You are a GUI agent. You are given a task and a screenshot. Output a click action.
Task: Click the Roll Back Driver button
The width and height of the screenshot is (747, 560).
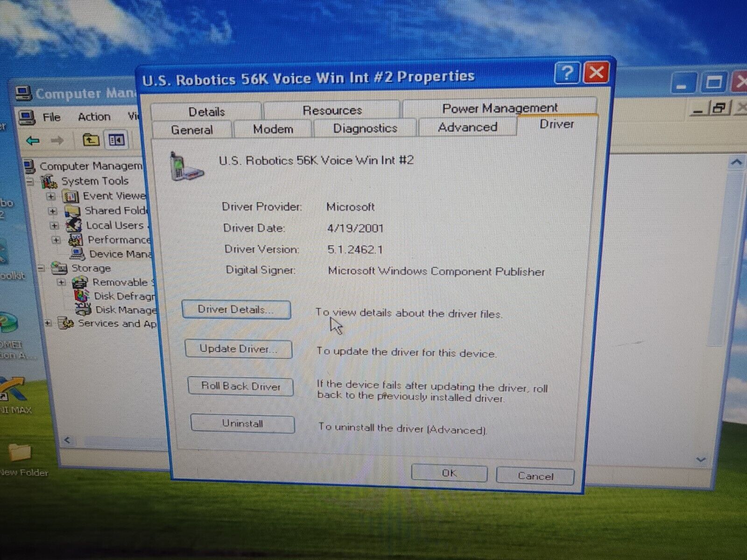240,386
